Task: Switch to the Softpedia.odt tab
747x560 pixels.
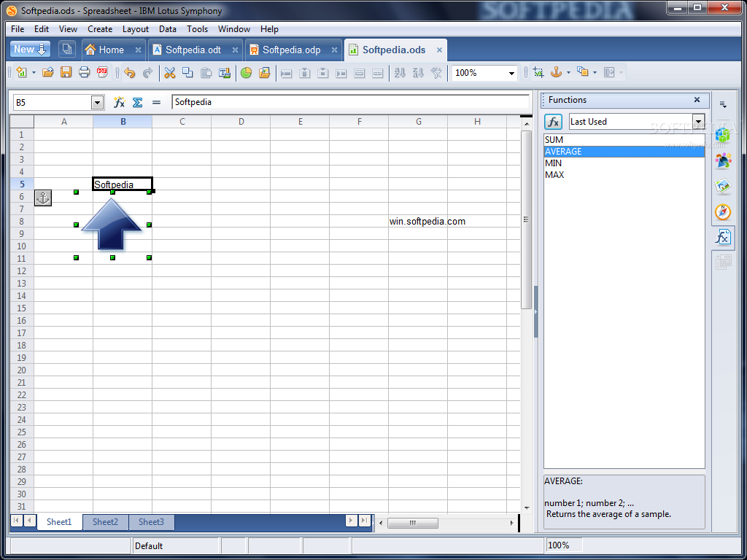Action: [193, 50]
